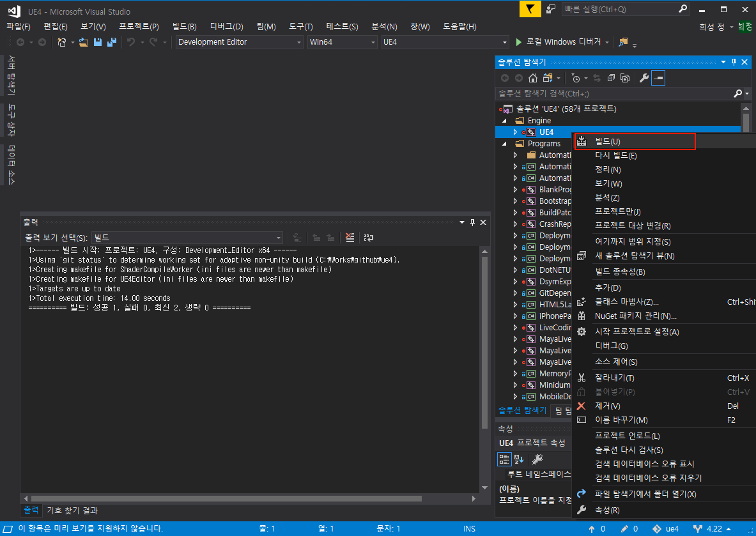The height and width of the screenshot is (536, 756).
Task: Click the Home icon in Solution Explorer
Action: click(x=533, y=78)
